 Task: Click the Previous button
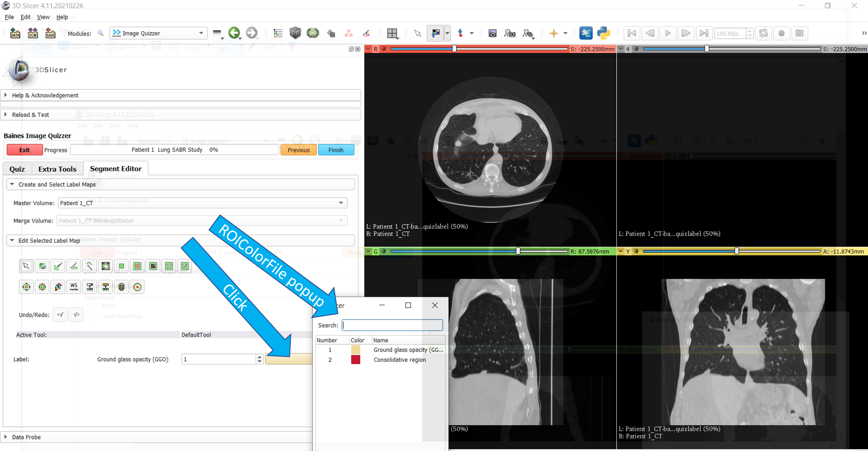[x=298, y=150]
